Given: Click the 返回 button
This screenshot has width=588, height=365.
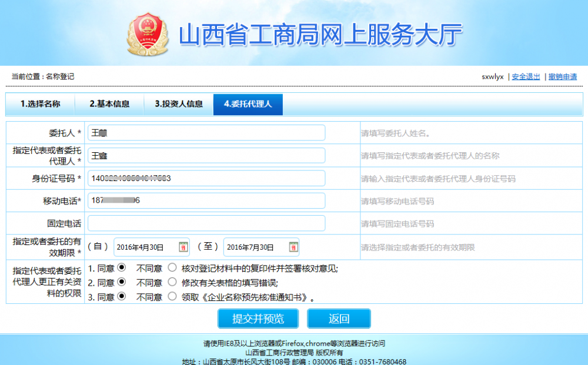Looking at the screenshot, I should (x=339, y=319).
